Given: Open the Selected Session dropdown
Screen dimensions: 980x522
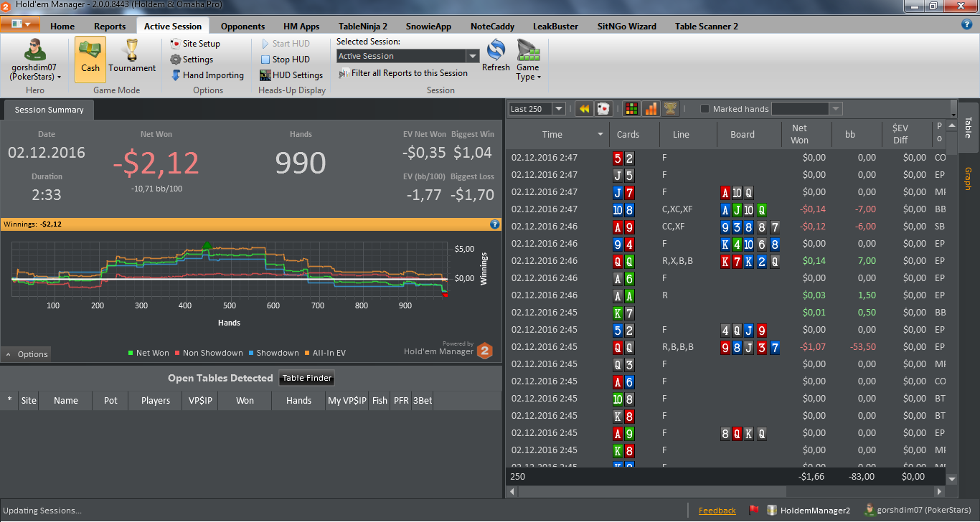Looking at the screenshot, I should [x=472, y=56].
